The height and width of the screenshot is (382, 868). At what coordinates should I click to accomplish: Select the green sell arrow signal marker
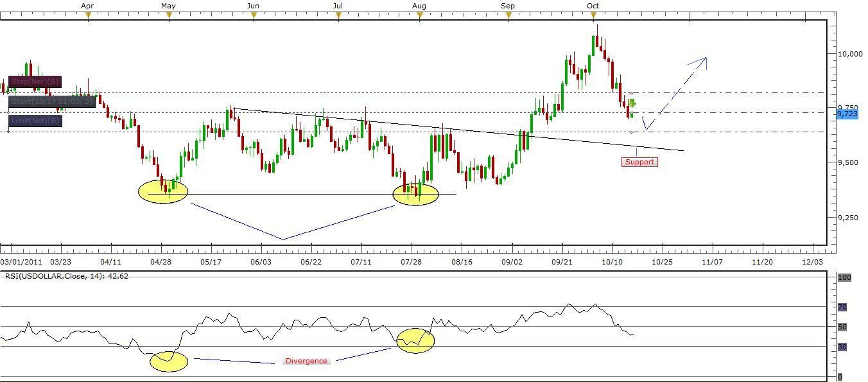632,101
